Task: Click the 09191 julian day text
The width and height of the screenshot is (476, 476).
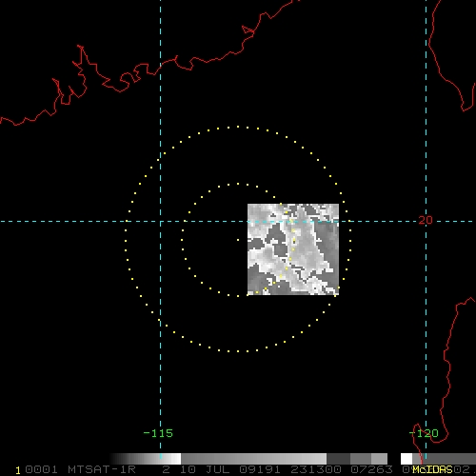Action: 260,469
